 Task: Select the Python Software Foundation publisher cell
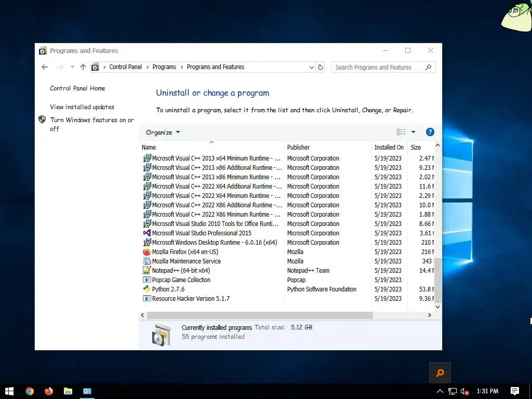point(322,289)
